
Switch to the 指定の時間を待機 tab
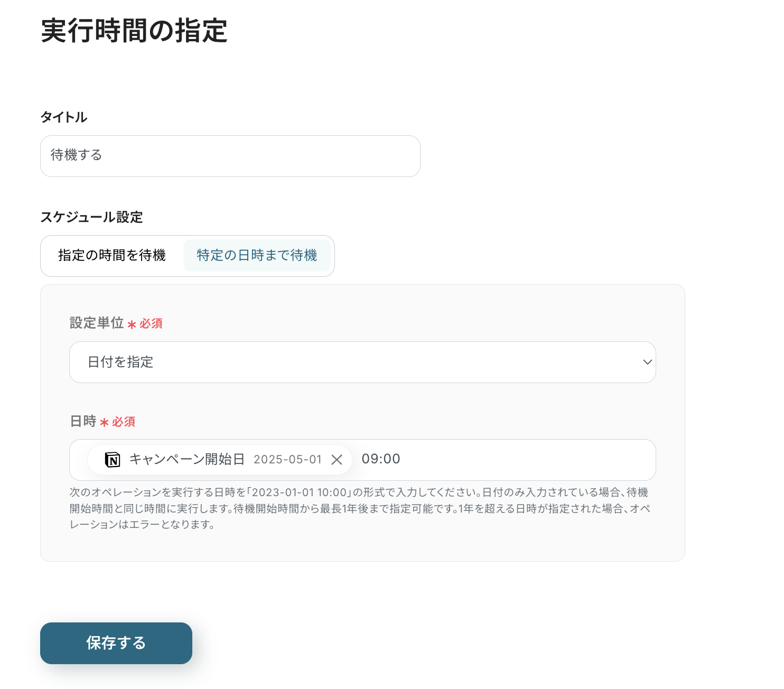click(x=112, y=256)
